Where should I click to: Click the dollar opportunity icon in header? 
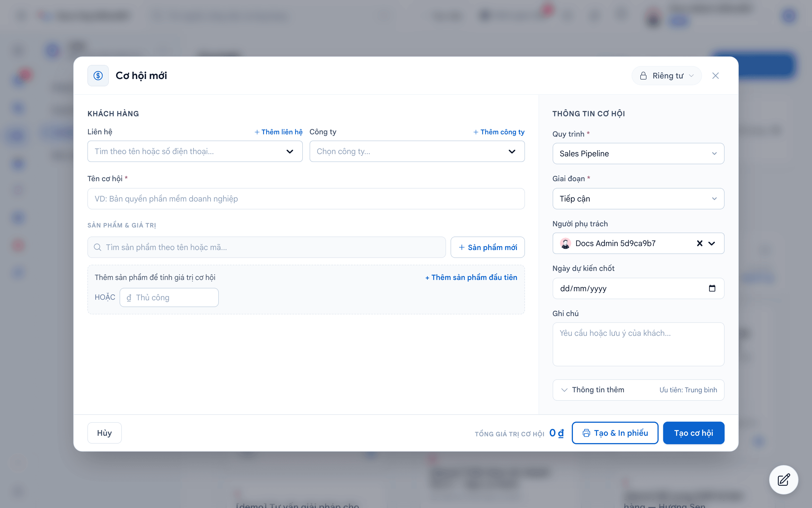pyautogui.click(x=98, y=76)
